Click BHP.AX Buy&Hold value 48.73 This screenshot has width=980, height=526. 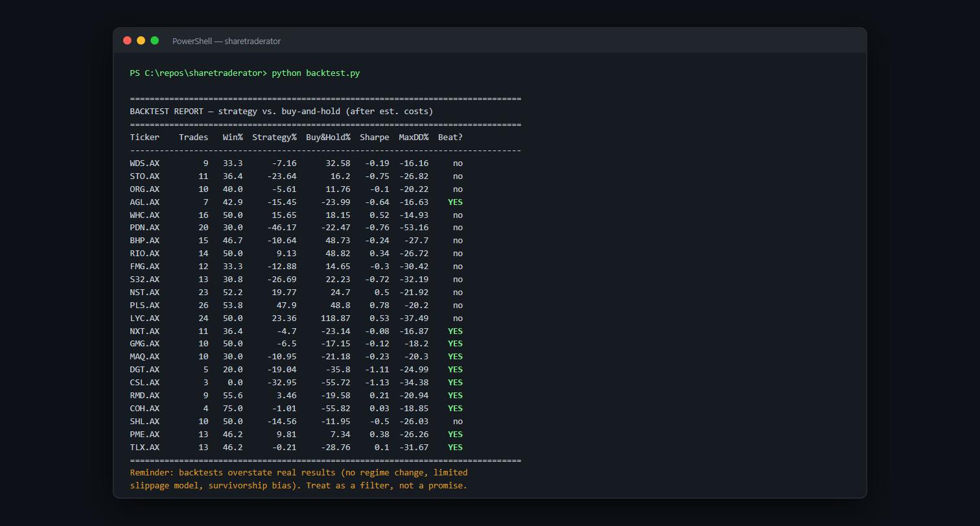click(338, 240)
